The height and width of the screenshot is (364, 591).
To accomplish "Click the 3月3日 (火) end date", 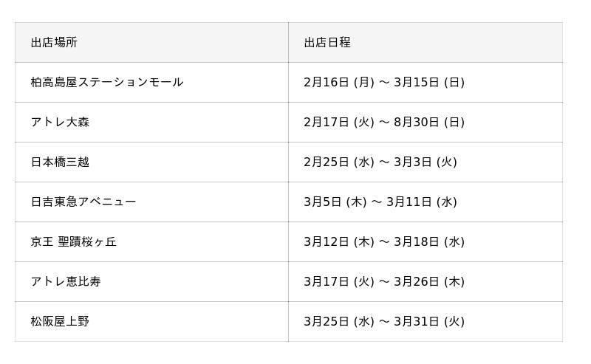I will 426,162.
